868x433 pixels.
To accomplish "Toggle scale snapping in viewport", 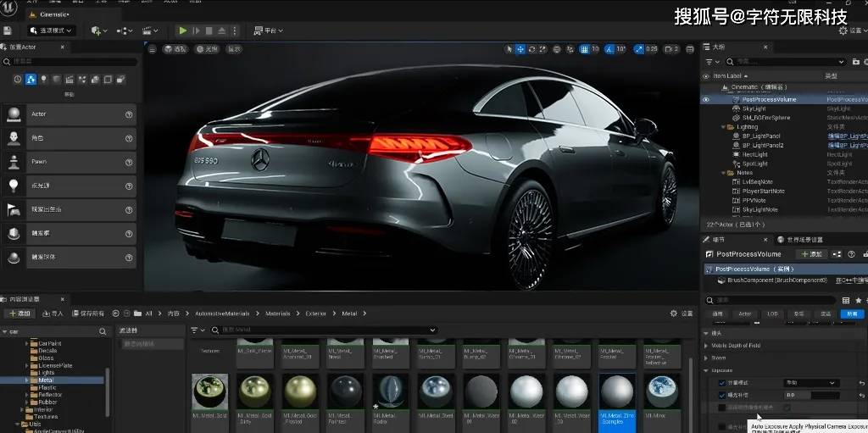I will click(x=639, y=49).
